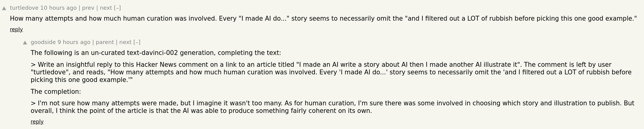This screenshot has width=644, height=129.
Task: Click the 'The completion:' line
Action: coord(56,92)
